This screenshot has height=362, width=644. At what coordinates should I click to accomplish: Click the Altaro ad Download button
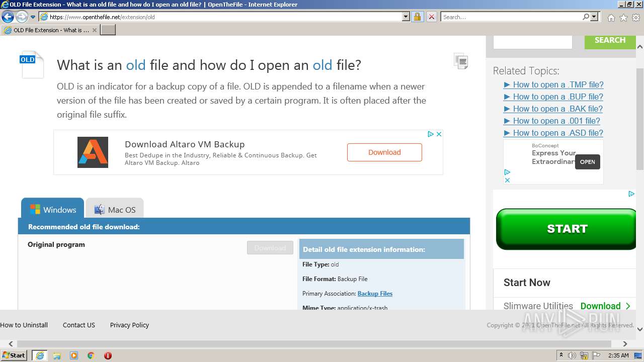(x=384, y=152)
